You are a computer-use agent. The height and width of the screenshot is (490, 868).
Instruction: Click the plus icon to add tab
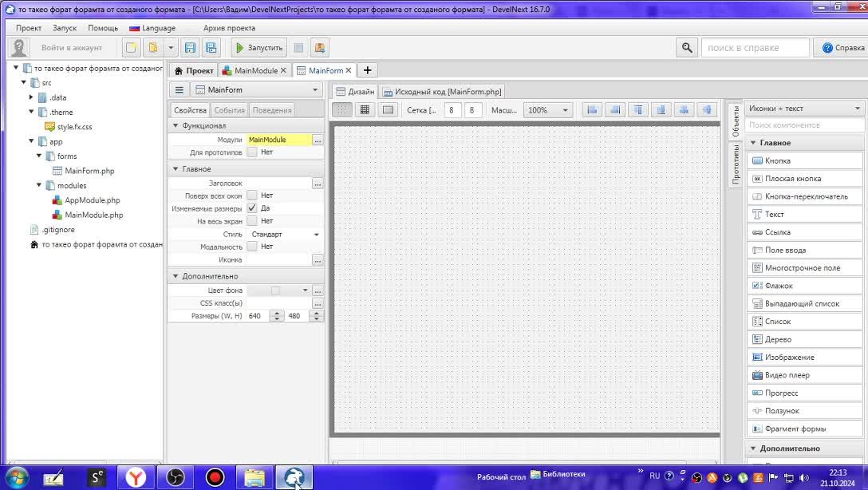pyautogui.click(x=368, y=70)
